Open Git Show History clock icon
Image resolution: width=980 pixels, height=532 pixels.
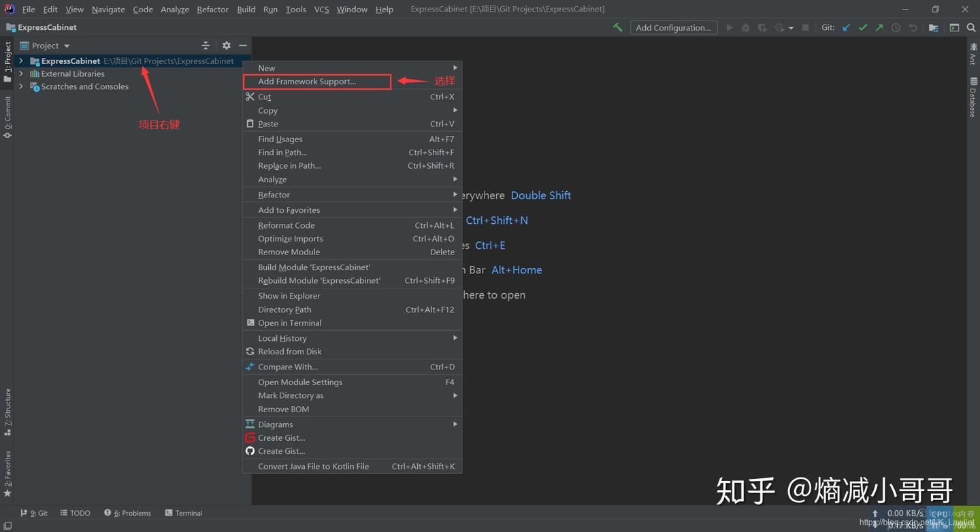[x=896, y=28]
